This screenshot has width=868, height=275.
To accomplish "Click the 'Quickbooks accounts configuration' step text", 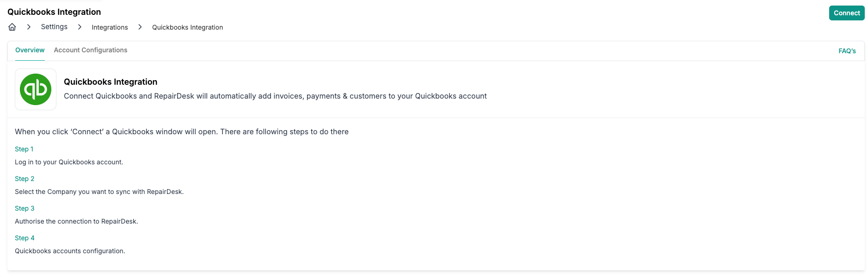I will (70, 251).
